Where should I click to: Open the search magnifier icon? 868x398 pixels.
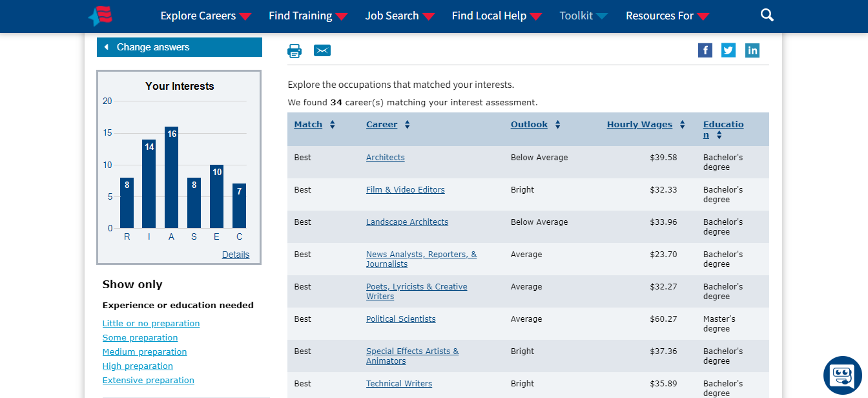767,15
